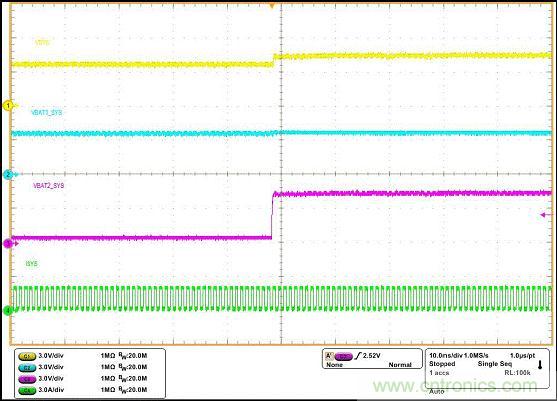This screenshot has height=401, width=557.
Task: Click the 3.0A/div scale for channel 4
Action: click(x=51, y=390)
